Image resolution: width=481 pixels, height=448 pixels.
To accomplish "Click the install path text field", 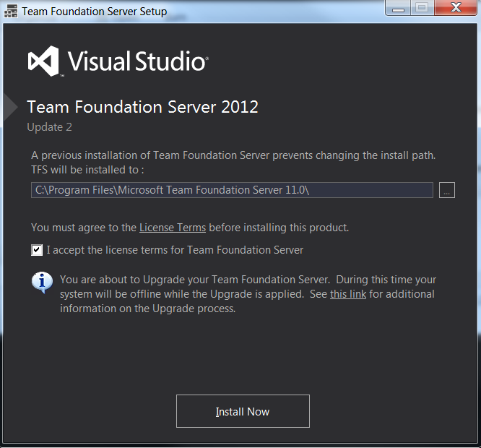I will (232, 190).
